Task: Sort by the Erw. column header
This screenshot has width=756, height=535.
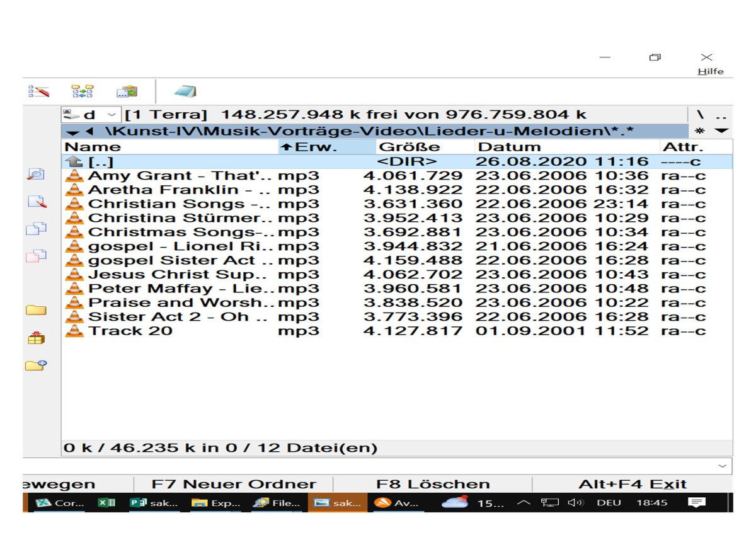Action: tap(327, 147)
